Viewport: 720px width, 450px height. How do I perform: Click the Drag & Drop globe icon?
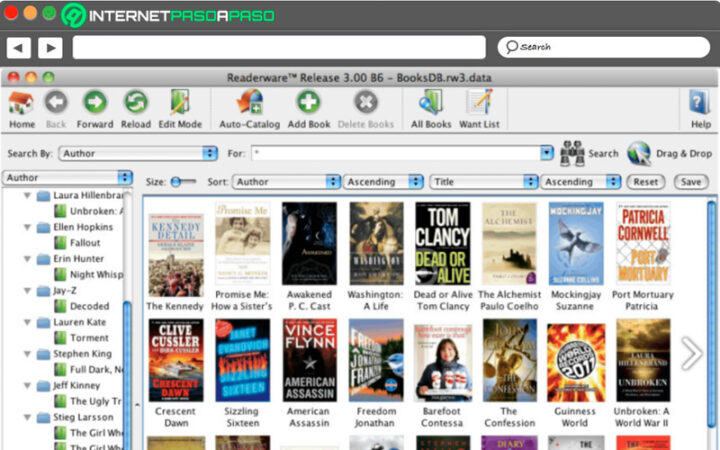pos(639,153)
